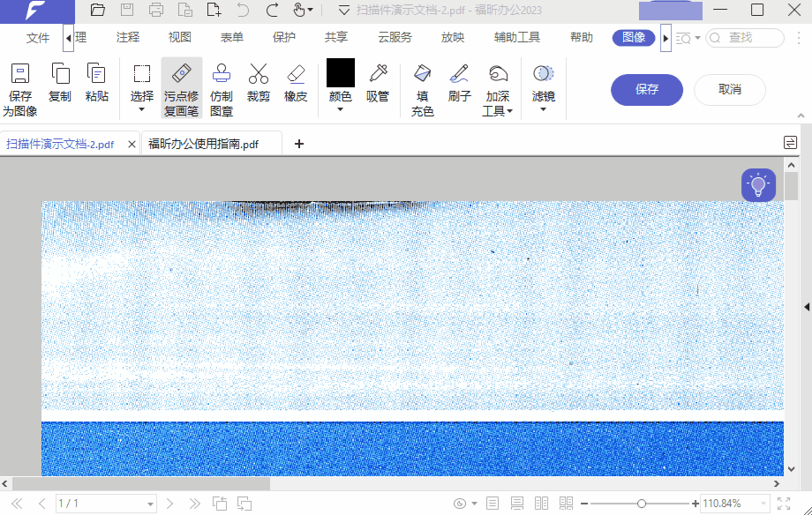
Task: Select the 污点修复画笔 spot healing tool
Action: 181,87
